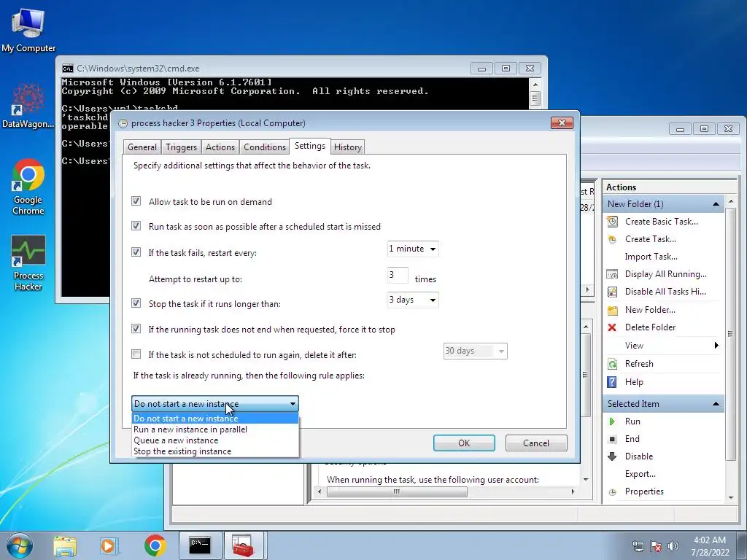Screen dimensions: 747x560
Task: Switch to the History tab
Action: tap(347, 147)
